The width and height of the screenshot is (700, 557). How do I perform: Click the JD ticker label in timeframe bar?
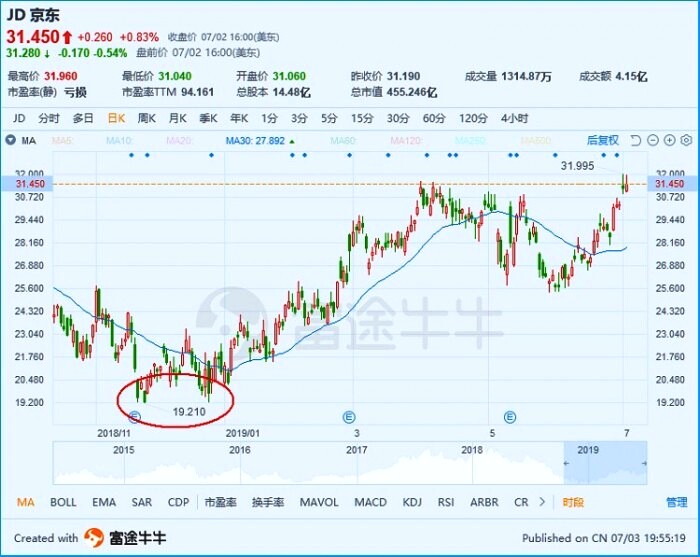(19, 118)
